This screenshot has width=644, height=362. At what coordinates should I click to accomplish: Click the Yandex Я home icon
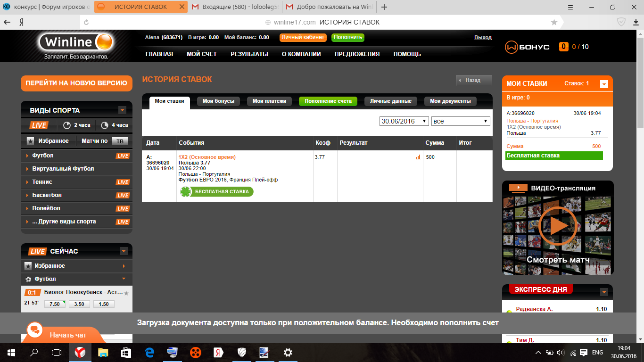click(22, 22)
